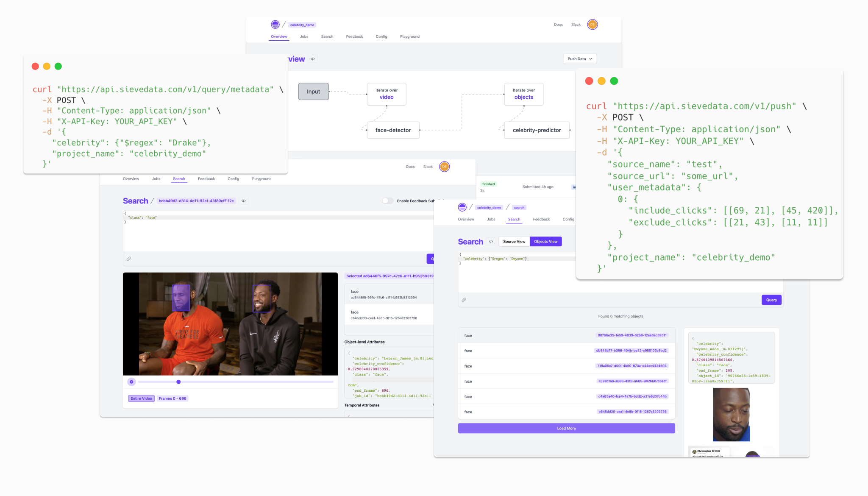Select the Search tab in top navigation
This screenshot has width=868, height=496.
(327, 36)
